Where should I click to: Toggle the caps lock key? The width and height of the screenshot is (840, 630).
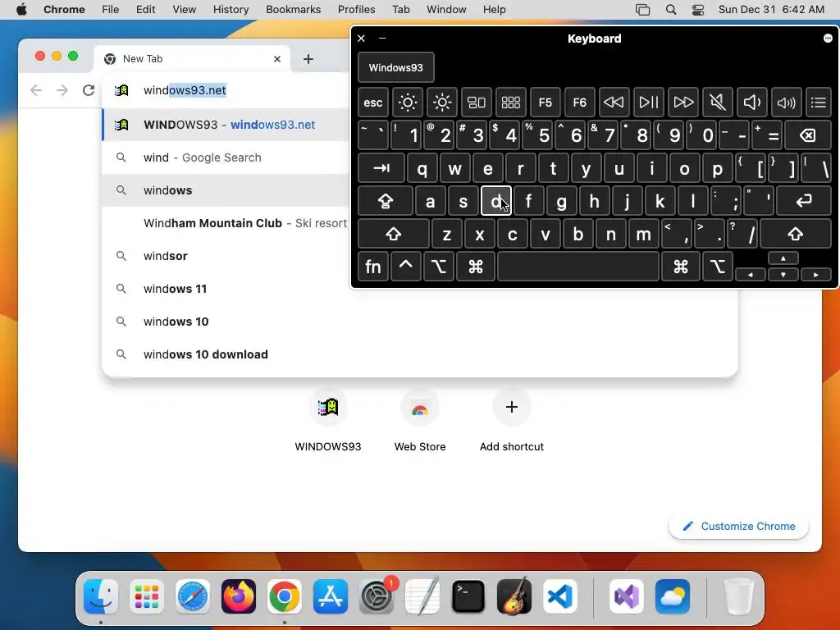tap(386, 202)
